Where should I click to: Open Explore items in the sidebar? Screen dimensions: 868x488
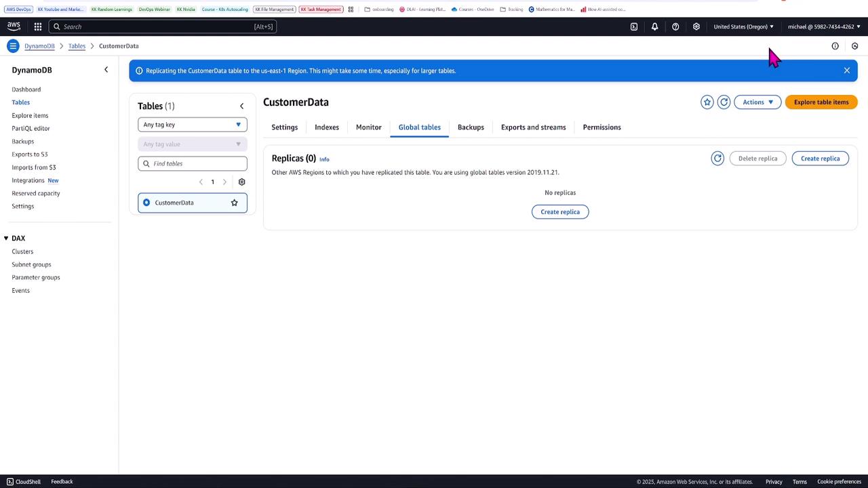click(30, 115)
